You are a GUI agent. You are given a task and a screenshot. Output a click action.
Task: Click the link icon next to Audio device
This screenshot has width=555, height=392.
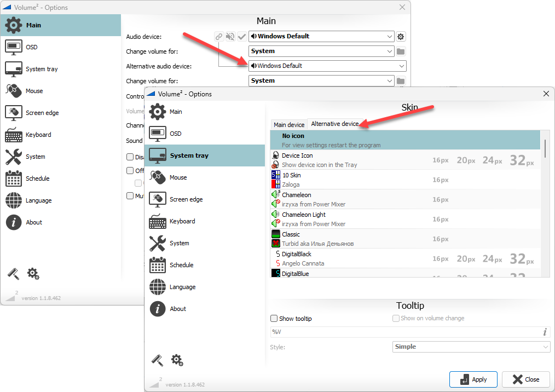(219, 37)
